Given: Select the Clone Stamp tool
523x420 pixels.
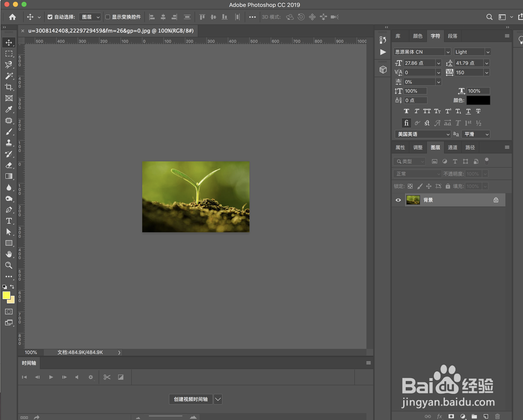Looking at the screenshot, I should click(x=9, y=143).
